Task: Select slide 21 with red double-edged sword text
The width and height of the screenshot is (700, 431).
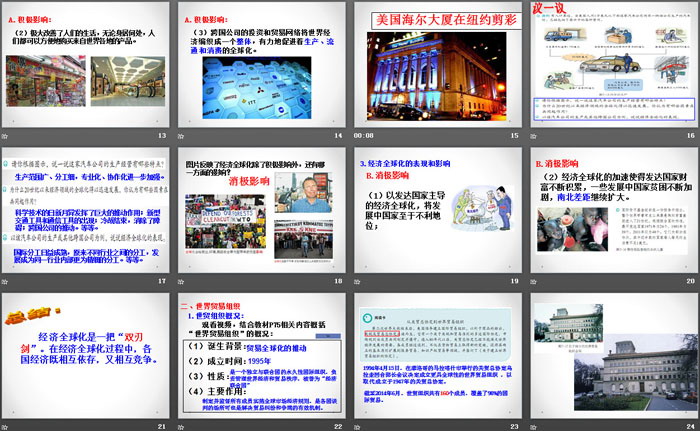Action: pos(86,354)
